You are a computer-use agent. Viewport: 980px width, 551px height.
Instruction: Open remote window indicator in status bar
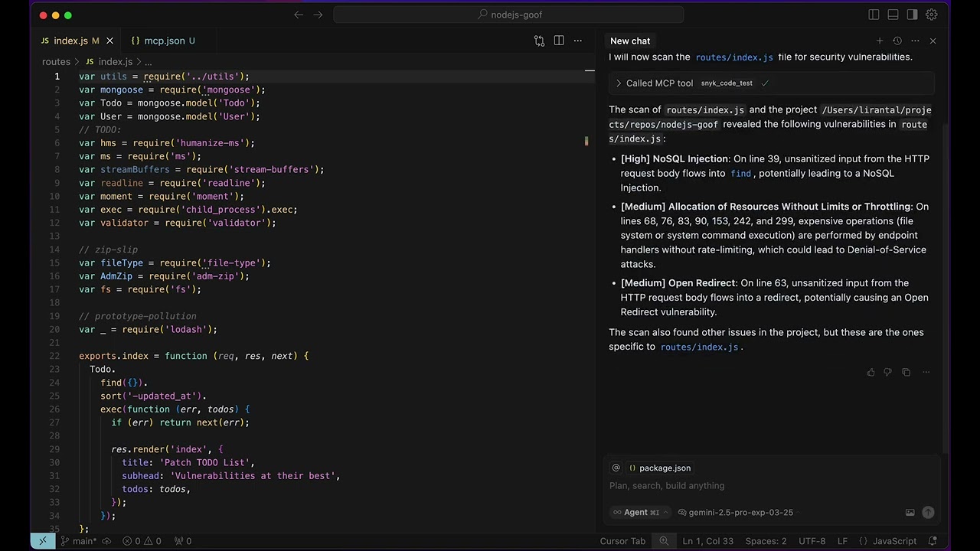pyautogui.click(x=43, y=541)
